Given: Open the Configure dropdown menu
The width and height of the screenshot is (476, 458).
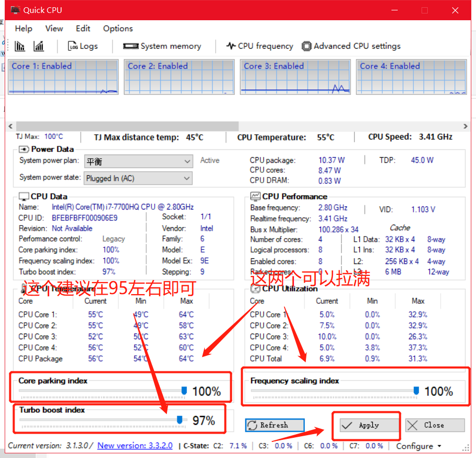Looking at the screenshot, I should pos(418,446).
